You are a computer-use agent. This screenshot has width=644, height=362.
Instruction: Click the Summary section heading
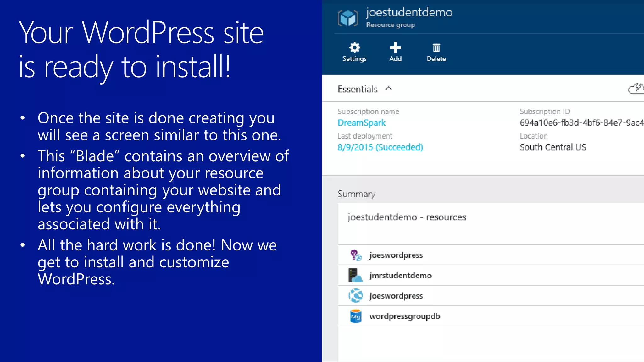pyautogui.click(x=356, y=194)
